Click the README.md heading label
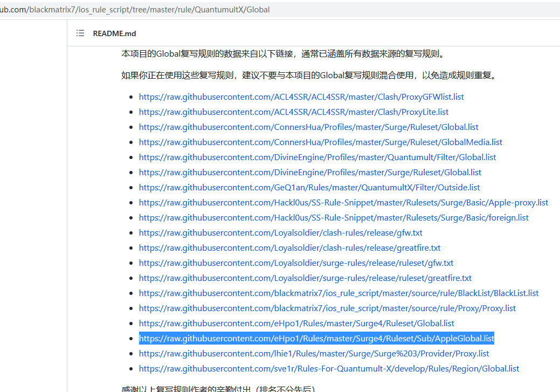This screenshot has width=560, height=392. click(114, 33)
